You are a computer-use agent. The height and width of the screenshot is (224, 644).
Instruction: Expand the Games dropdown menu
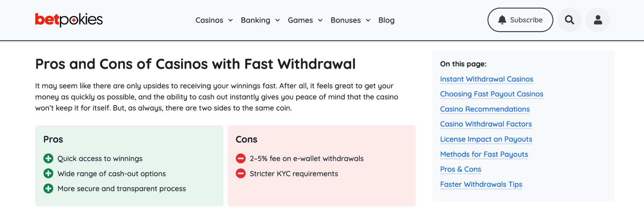click(305, 20)
